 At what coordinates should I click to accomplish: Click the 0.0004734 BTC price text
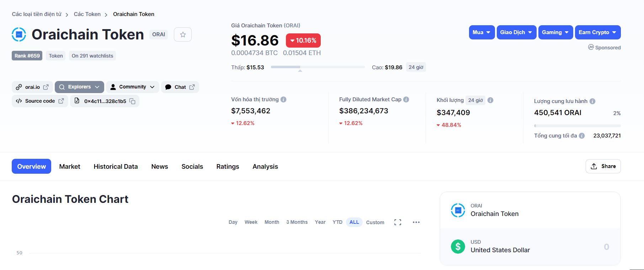tap(254, 53)
